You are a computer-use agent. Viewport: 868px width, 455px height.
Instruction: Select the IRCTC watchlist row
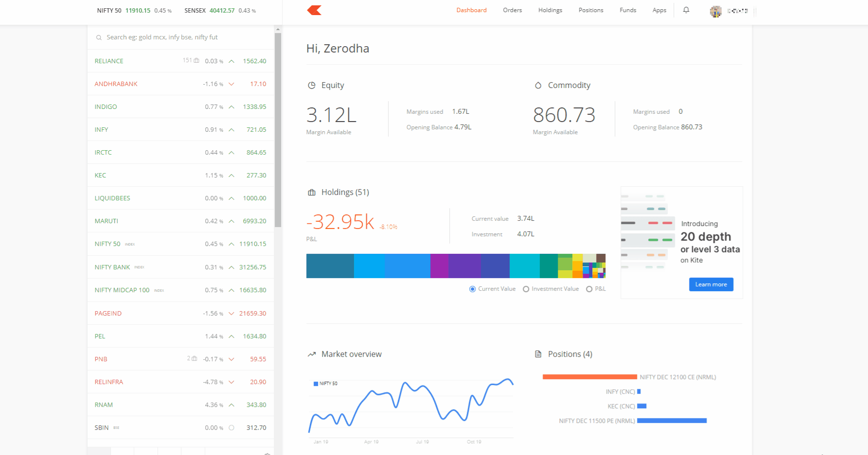[180, 153]
